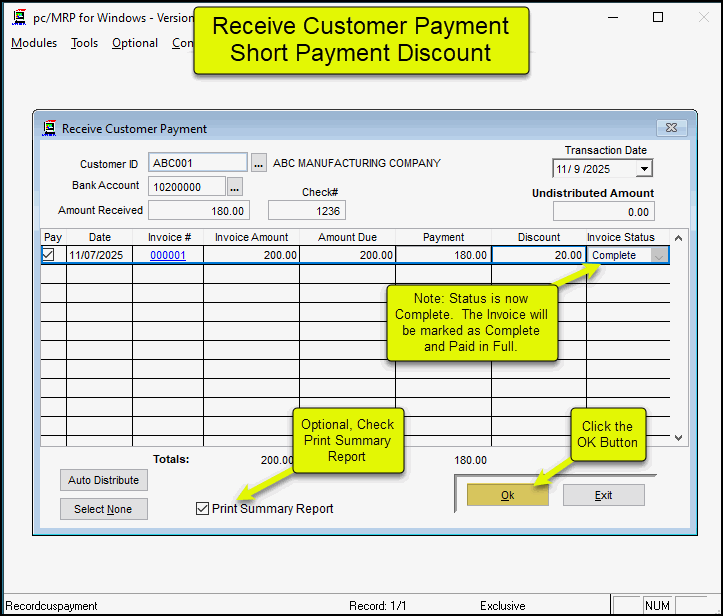723x616 pixels.
Task: Click the Bank Account lookup ellipsis button
Action: [235, 186]
